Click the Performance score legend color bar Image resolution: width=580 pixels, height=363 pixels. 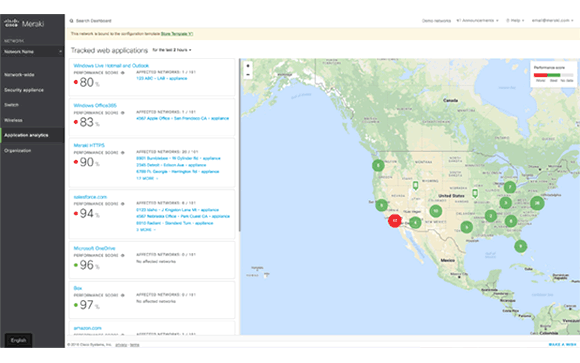[x=553, y=75]
